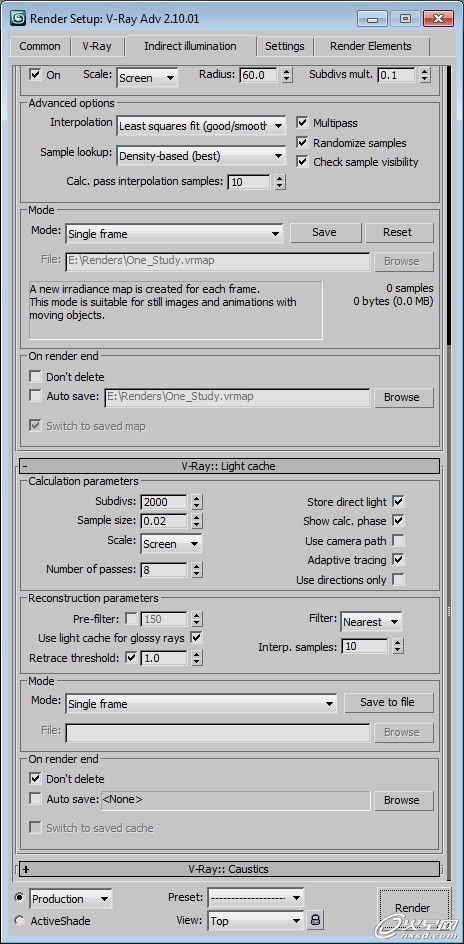Image resolution: width=464 pixels, height=944 pixels.
Task: Adjust the Sample size spinner
Action: pos(196,521)
